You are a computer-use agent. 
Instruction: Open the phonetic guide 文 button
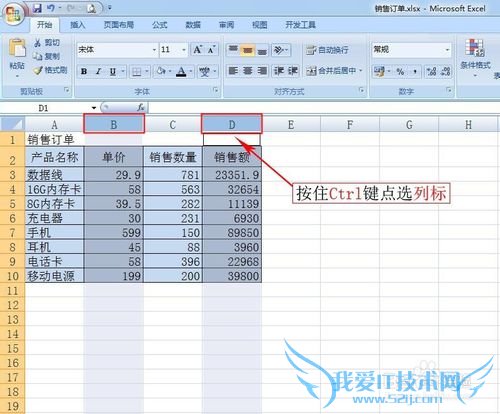[x=204, y=71]
